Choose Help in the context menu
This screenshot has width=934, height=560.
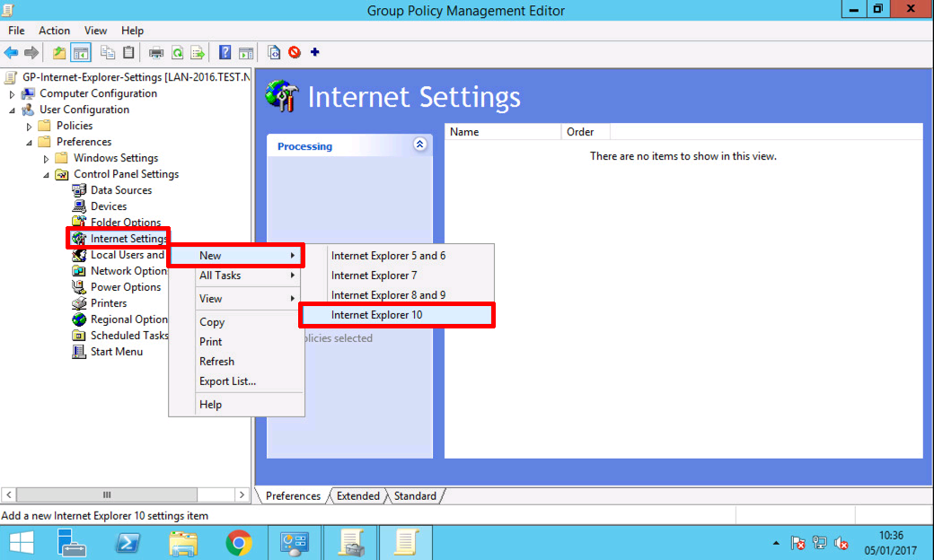(236, 404)
